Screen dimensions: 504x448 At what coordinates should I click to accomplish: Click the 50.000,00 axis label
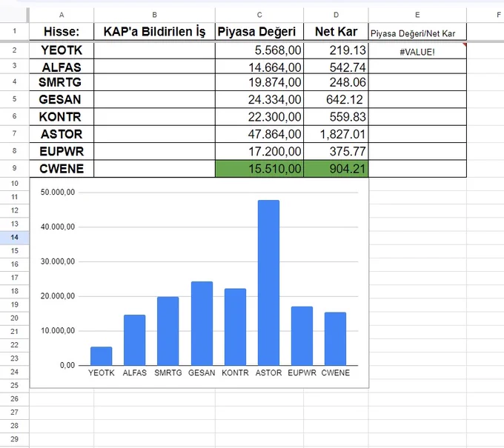[x=58, y=192]
